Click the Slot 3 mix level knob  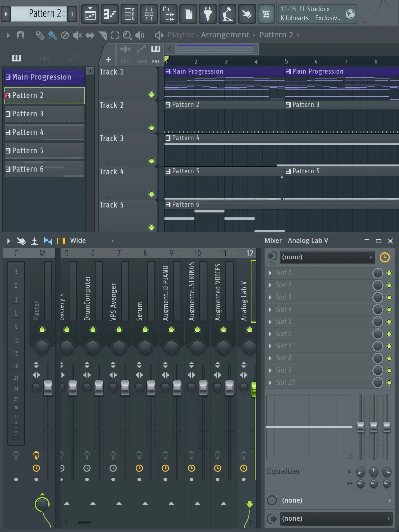coord(378,297)
